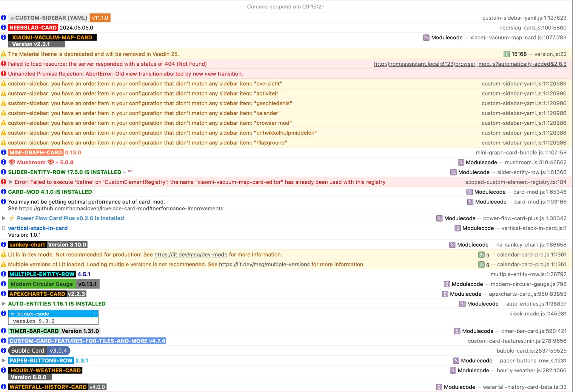Click the Modulecode icon beside xiaomi-vacuum-map-card.js

(426, 38)
